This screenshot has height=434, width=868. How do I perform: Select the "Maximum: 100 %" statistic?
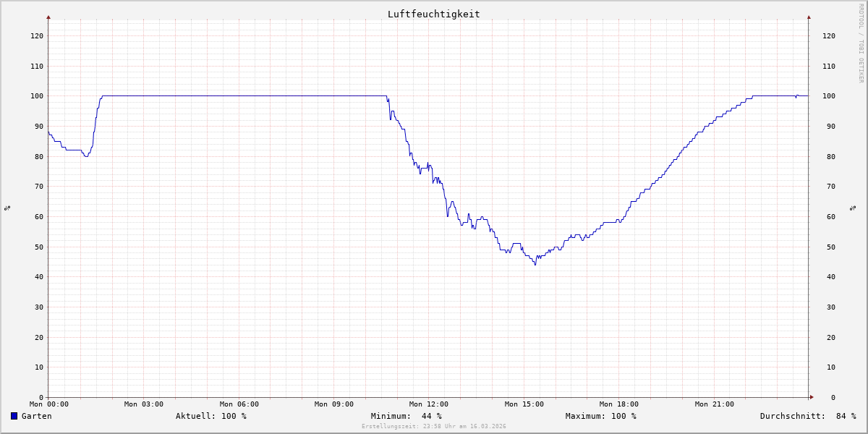(600, 416)
